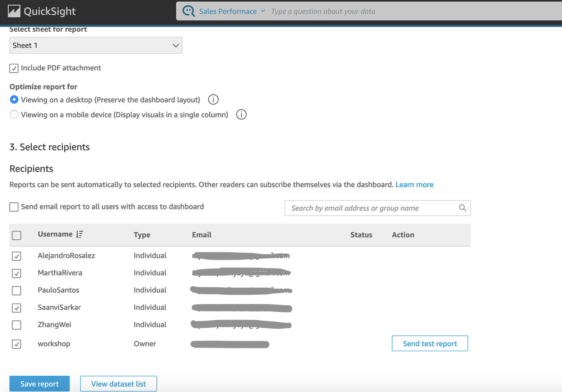This screenshot has width=562, height=392.
Task: Open the Sales Performace topic dropdown
Action: click(232, 11)
